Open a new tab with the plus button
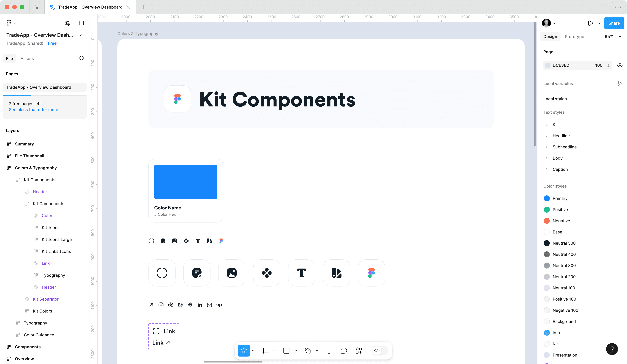The image size is (627, 364). pyautogui.click(x=143, y=7)
